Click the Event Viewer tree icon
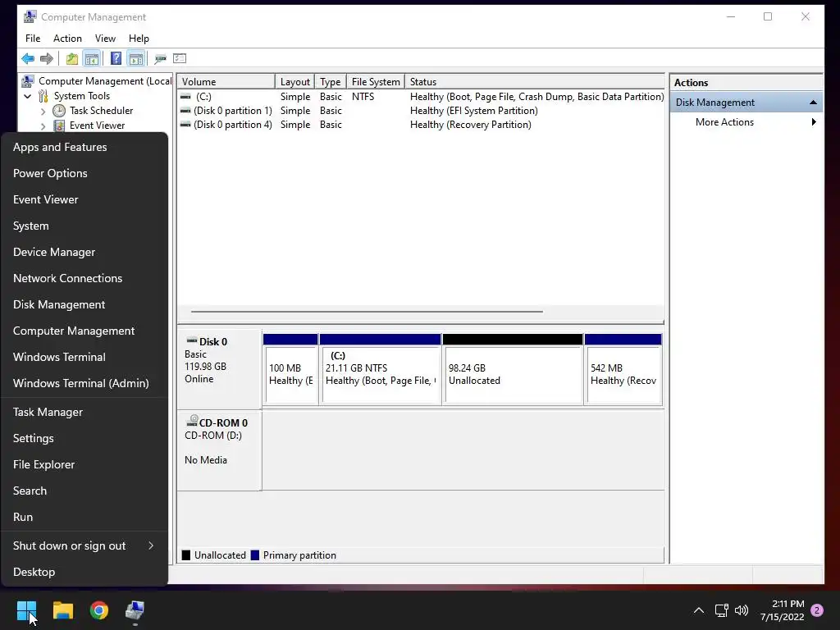Viewport: 840px width, 630px height. pyautogui.click(x=59, y=126)
